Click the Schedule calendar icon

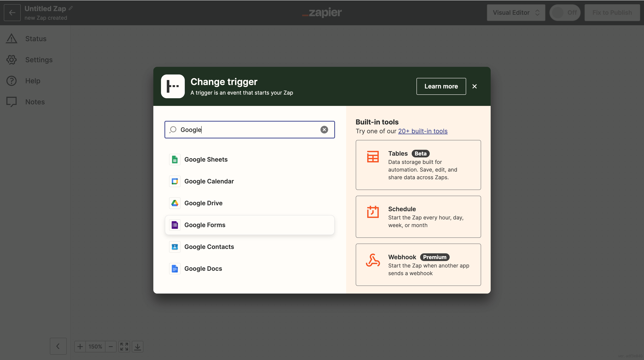pos(373,212)
